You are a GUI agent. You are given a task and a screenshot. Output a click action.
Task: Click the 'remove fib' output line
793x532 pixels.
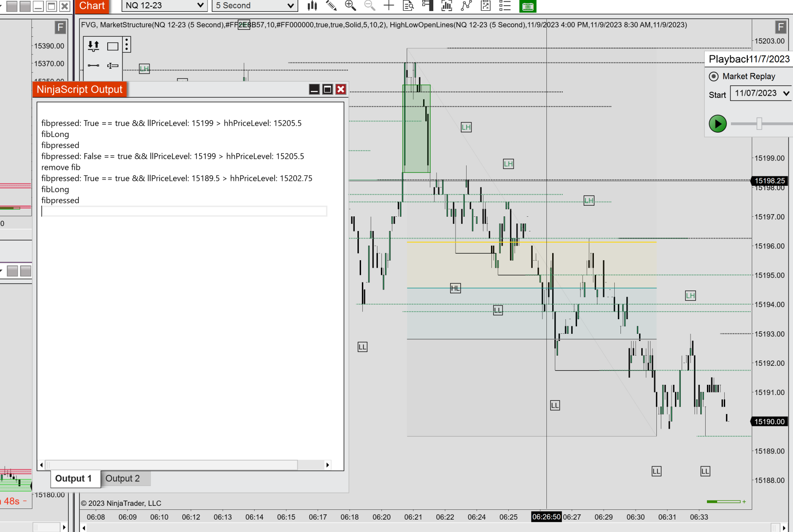[61, 168]
